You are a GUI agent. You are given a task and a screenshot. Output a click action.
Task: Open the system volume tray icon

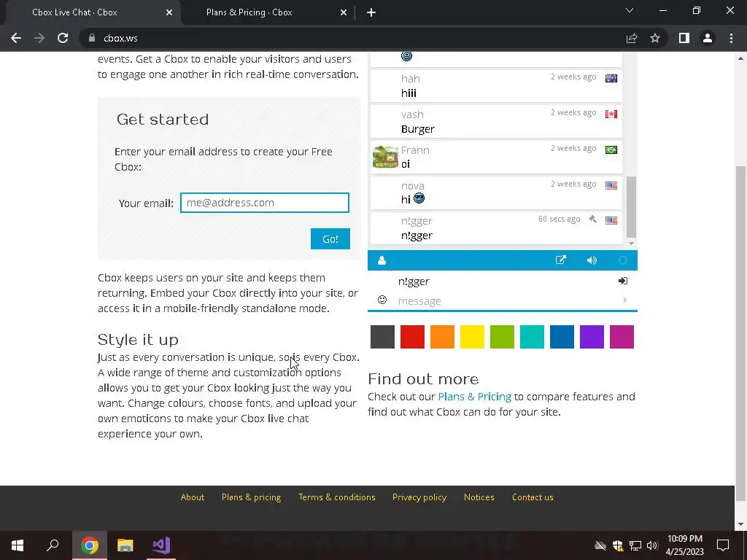(x=652, y=545)
